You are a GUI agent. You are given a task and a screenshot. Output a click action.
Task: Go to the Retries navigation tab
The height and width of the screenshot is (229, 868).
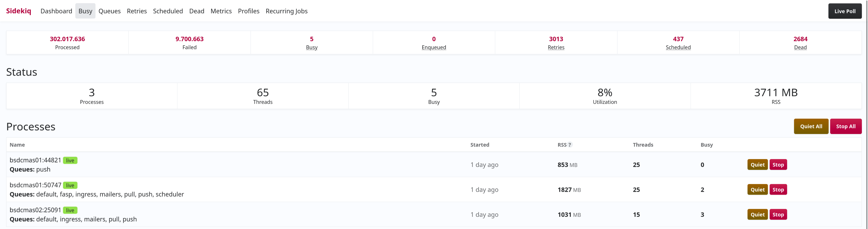[137, 11]
